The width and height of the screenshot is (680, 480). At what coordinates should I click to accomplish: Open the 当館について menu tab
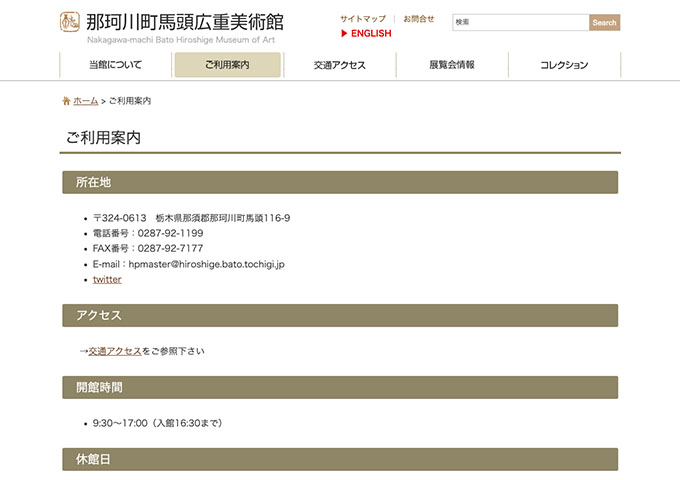pos(115,65)
